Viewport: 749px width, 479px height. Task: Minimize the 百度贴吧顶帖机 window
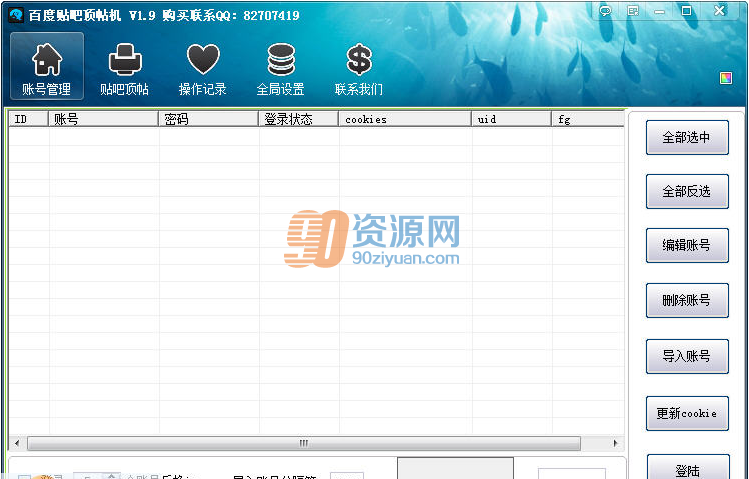pyautogui.click(x=660, y=11)
